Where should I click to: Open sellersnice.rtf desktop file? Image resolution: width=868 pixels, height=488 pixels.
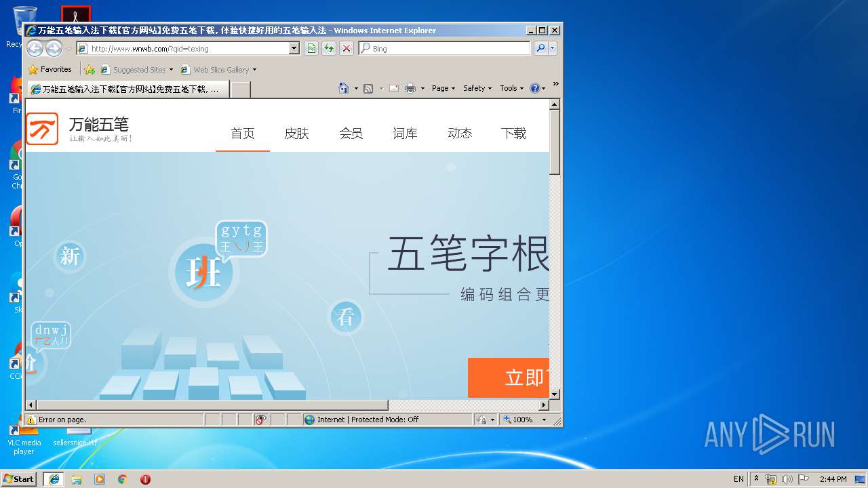point(77,437)
